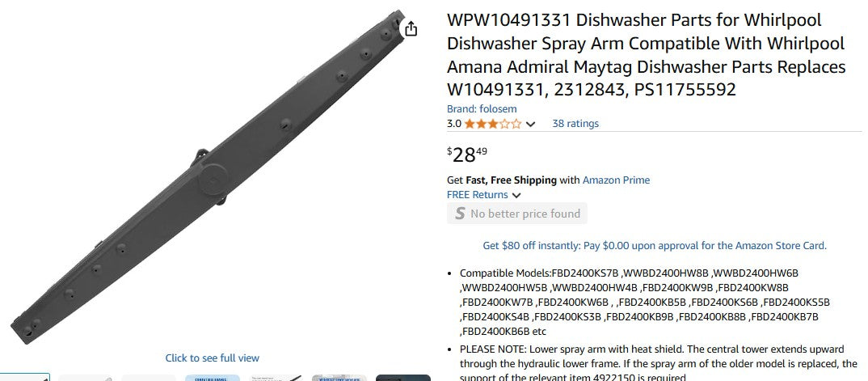
Task: Open the Amazon Prime link
Action: pos(616,180)
